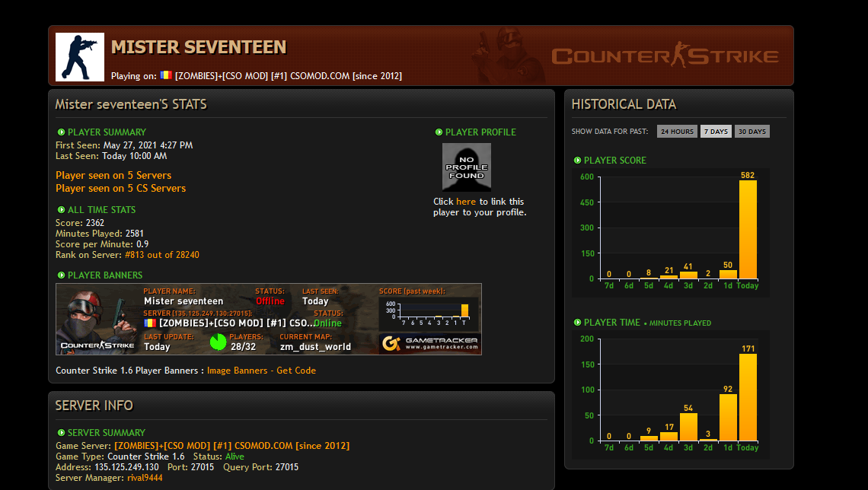
Task: Select the 7 Days data range
Action: [715, 132]
